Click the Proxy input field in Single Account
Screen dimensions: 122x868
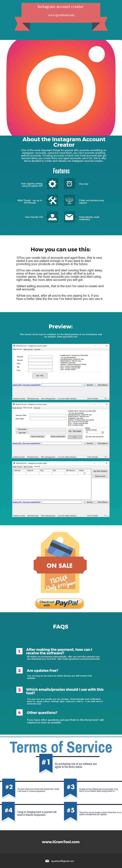tap(40, 370)
